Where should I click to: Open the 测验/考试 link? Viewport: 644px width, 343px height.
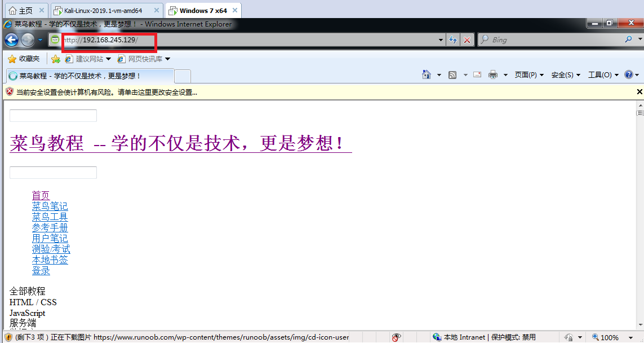coord(51,249)
